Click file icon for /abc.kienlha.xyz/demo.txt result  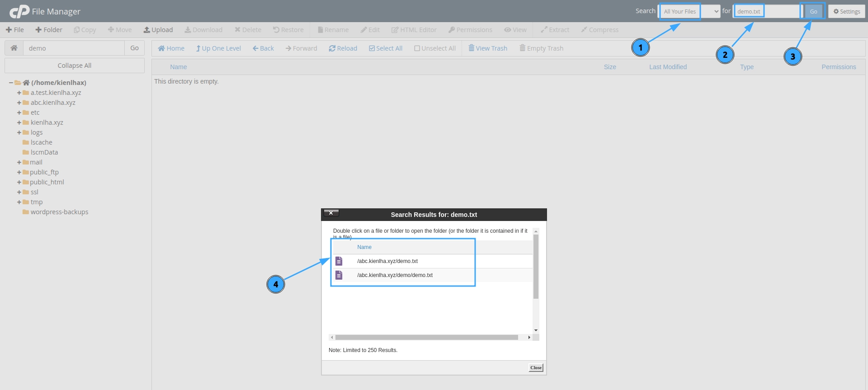pyautogui.click(x=339, y=261)
